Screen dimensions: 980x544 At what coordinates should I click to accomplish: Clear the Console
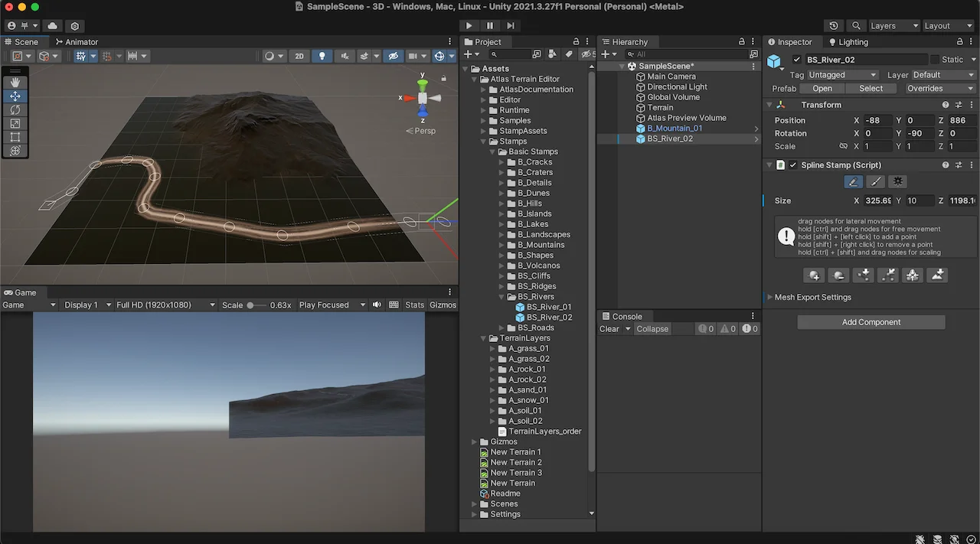pyautogui.click(x=609, y=329)
